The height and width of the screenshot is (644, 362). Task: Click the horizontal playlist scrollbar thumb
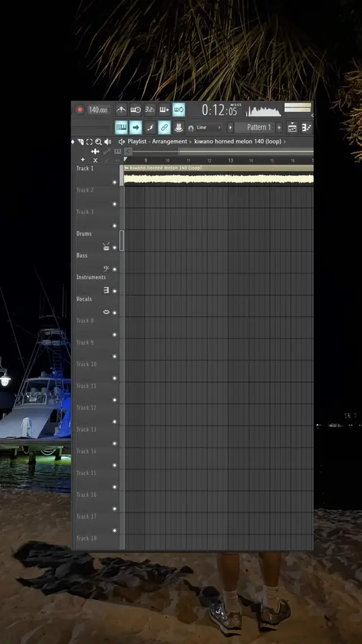(x=245, y=152)
